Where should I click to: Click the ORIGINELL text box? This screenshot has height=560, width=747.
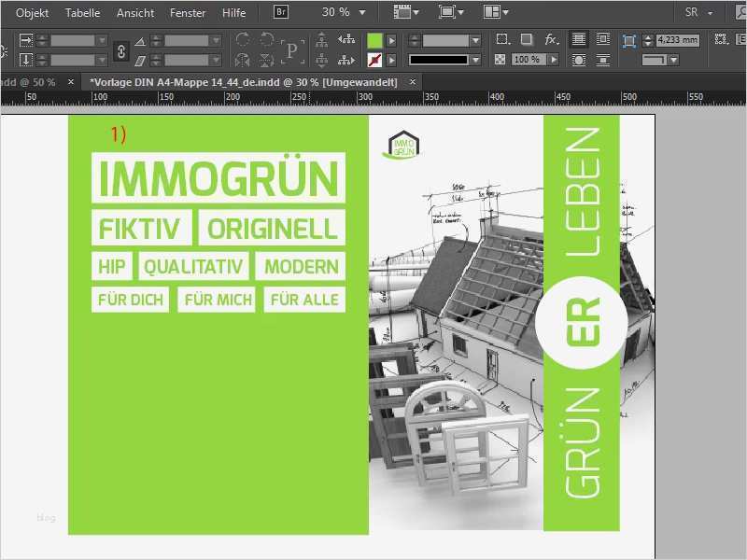(272, 228)
